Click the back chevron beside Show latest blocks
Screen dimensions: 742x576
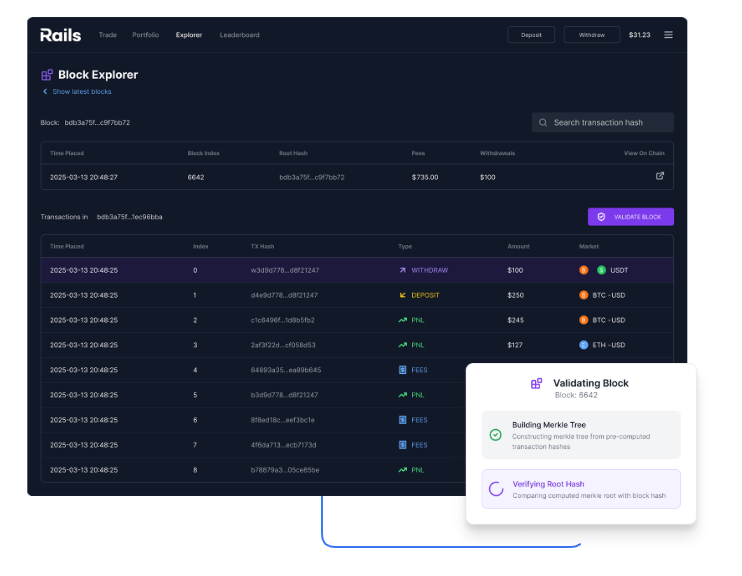(x=45, y=91)
